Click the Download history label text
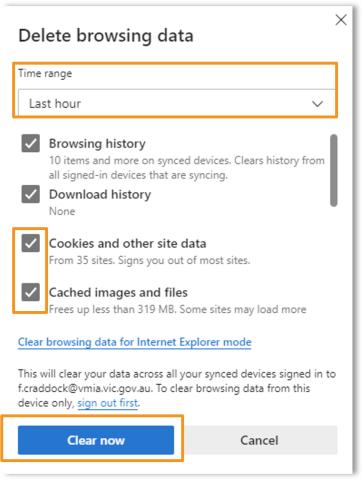Image resolution: width=363 pixels, height=480 pixels. click(100, 194)
